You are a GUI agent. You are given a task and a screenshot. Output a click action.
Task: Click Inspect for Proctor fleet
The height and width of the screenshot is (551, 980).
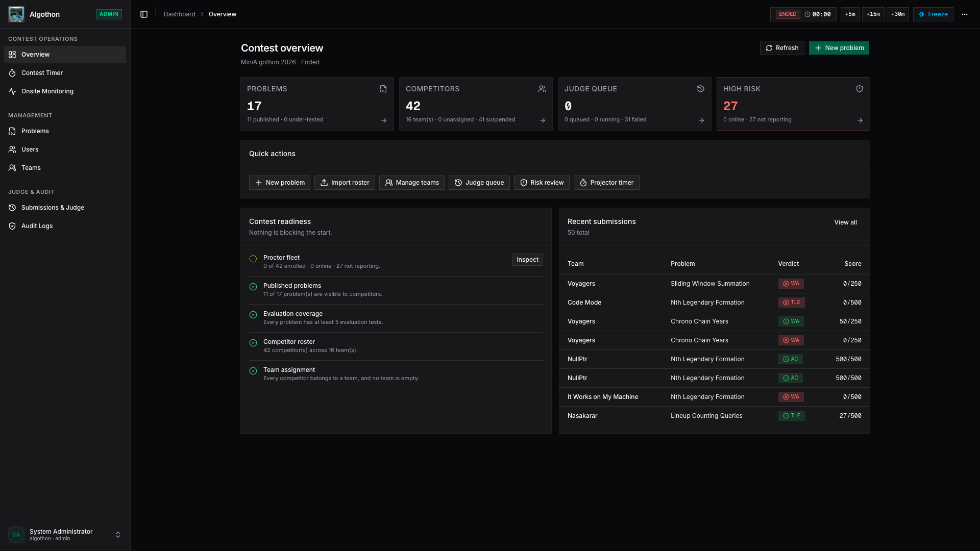tap(527, 260)
